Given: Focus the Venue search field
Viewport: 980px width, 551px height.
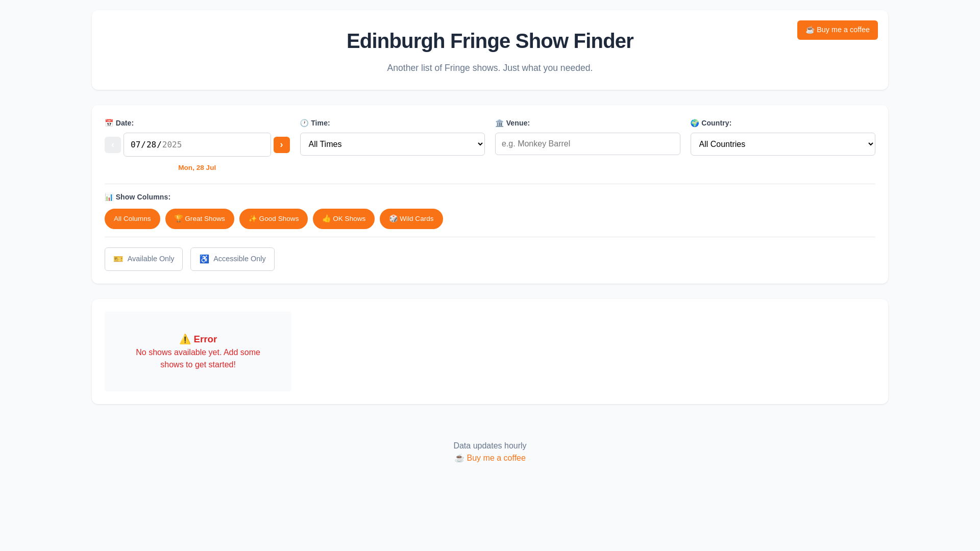Looking at the screenshot, I should [x=587, y=144].
